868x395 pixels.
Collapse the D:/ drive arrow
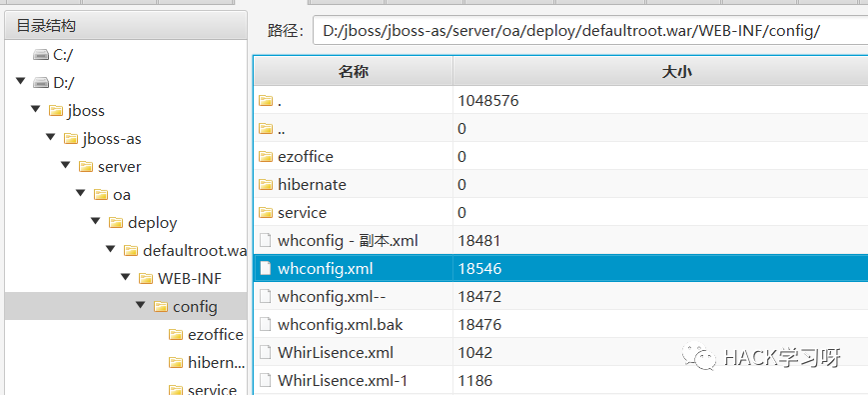click(21, 81)
